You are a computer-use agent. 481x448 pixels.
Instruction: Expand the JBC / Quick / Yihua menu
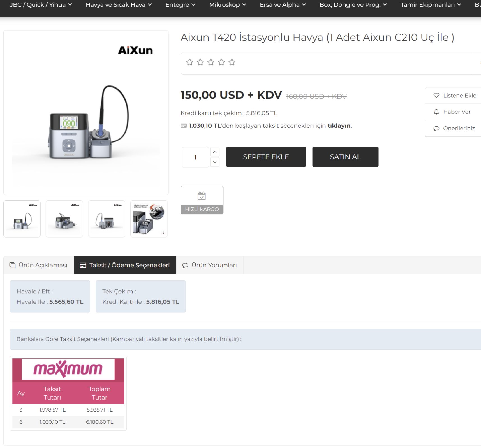(x=41, y=5)
